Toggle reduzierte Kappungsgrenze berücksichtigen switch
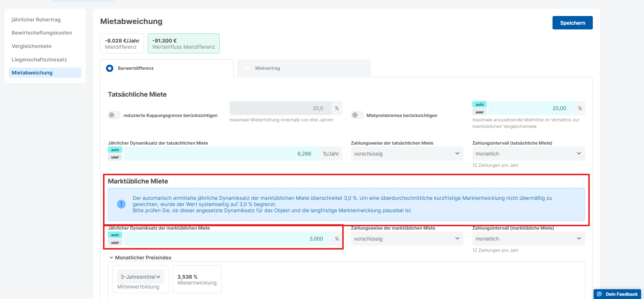The height and width of the screenshot is (299, 644). (114, 115)
